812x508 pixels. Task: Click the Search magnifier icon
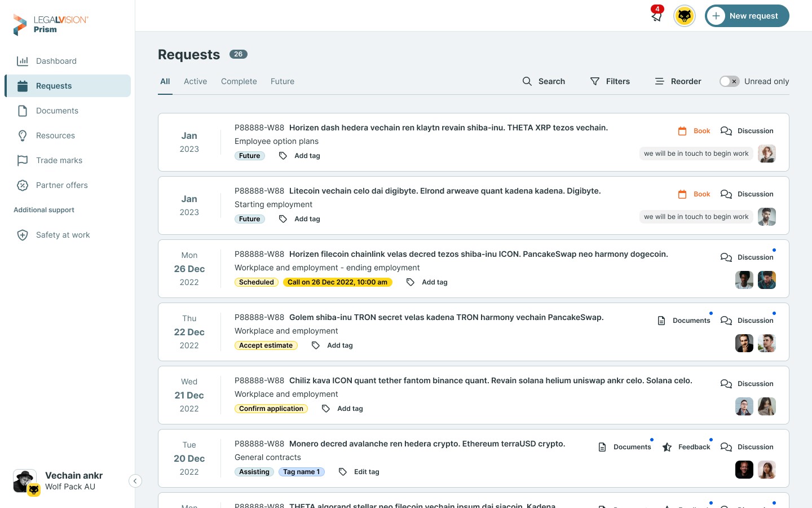527,81
